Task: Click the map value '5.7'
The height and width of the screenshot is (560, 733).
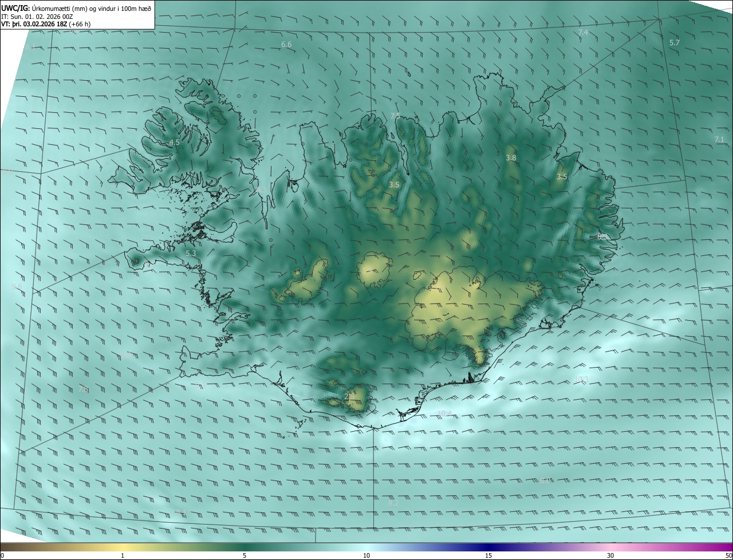Action: (x=675, y=42)
